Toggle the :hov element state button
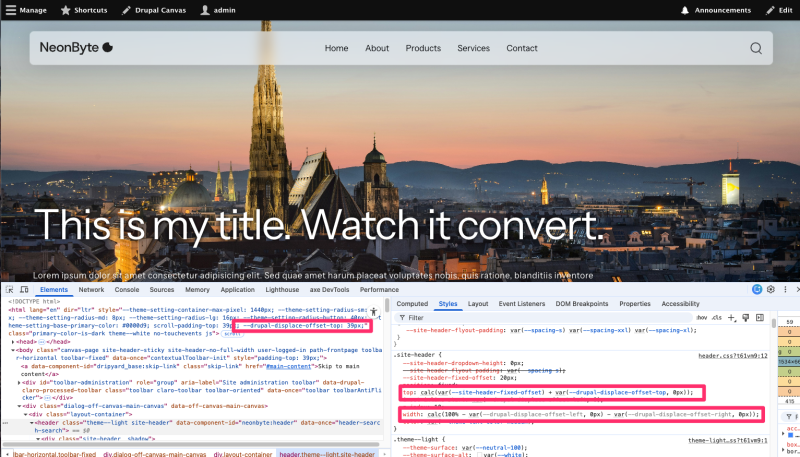The image size is (800, 457). [x=702, y=318]
